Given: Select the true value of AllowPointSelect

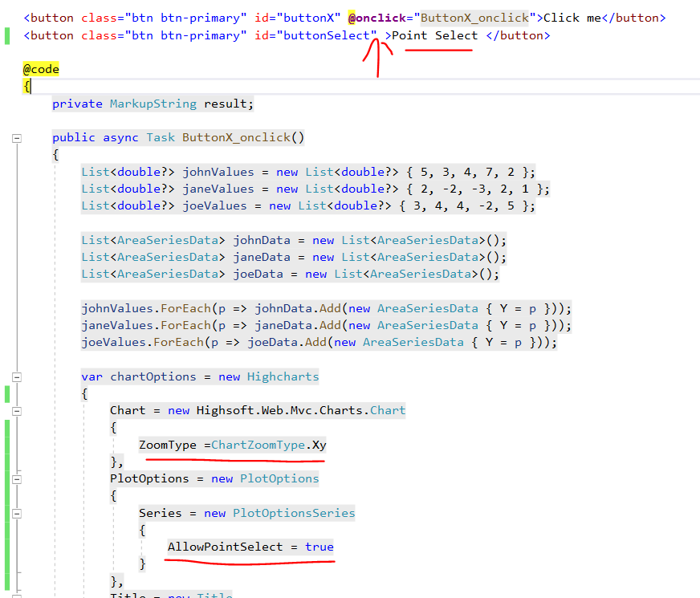Looking at the screenshot, I should tap(319, 546).
